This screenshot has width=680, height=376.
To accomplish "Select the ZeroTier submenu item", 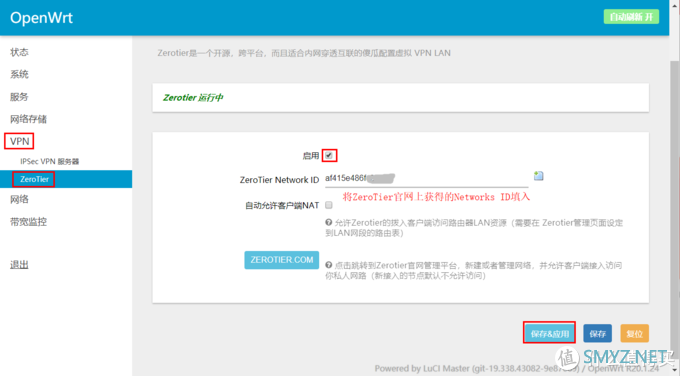I will (x=66, y=179).
